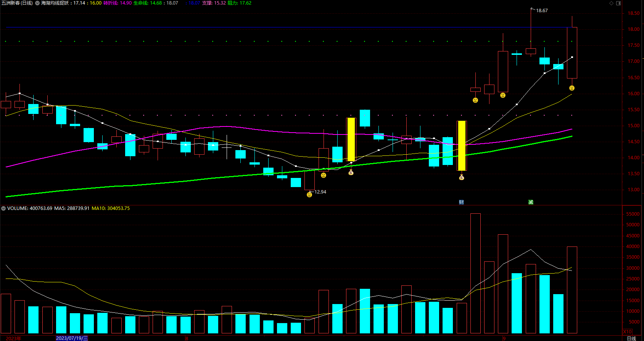Click the month 9 marker on time axis

(x=504, y=338)
